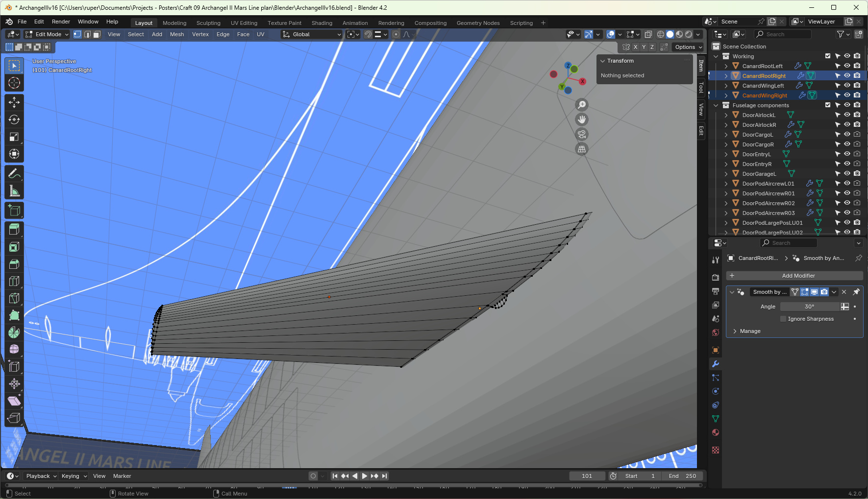Open the Material properties tab
The height and width of the screenshot is (499, 868).
[x=716, y=432]
